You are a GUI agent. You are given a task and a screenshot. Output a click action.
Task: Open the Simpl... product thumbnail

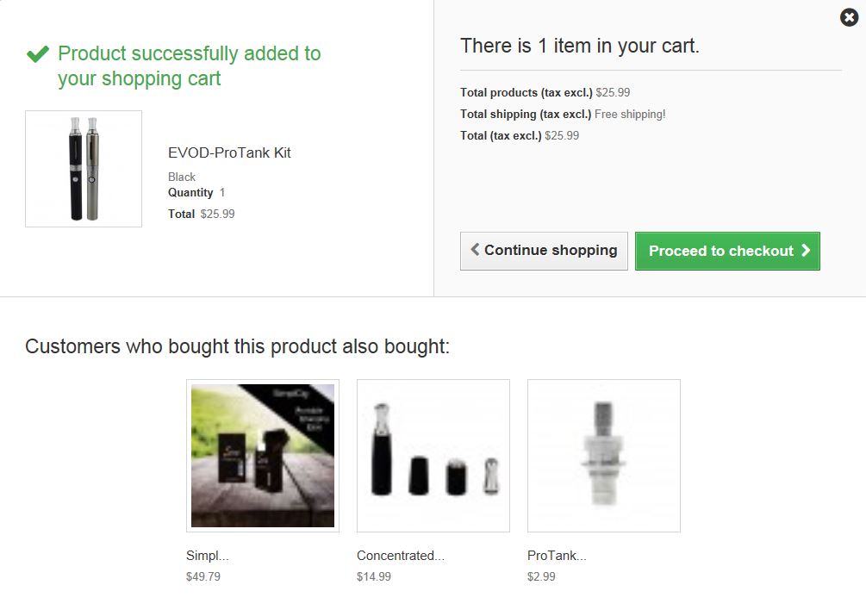coord(263,456)
